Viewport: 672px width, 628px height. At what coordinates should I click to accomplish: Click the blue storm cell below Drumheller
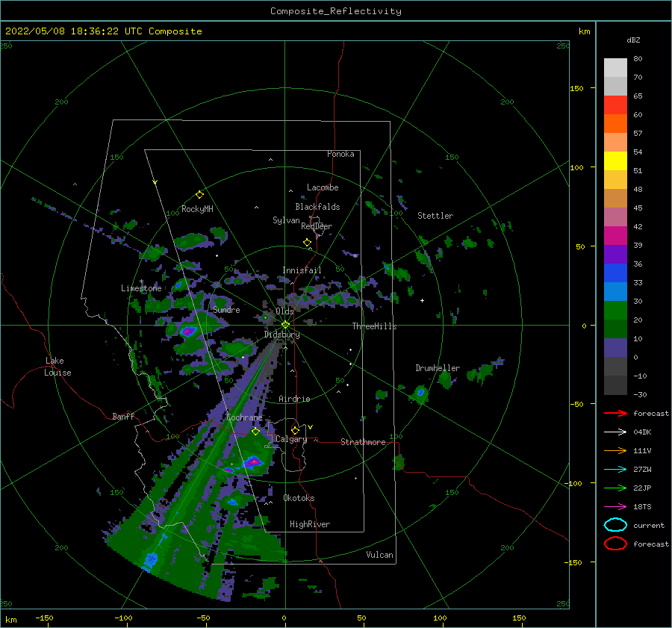[421, 392]
